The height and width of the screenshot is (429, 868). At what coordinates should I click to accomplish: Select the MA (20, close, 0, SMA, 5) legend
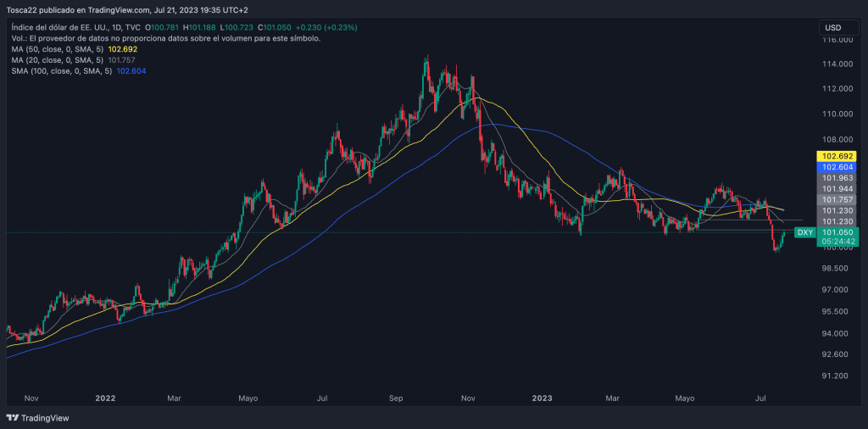pos(59,61)
